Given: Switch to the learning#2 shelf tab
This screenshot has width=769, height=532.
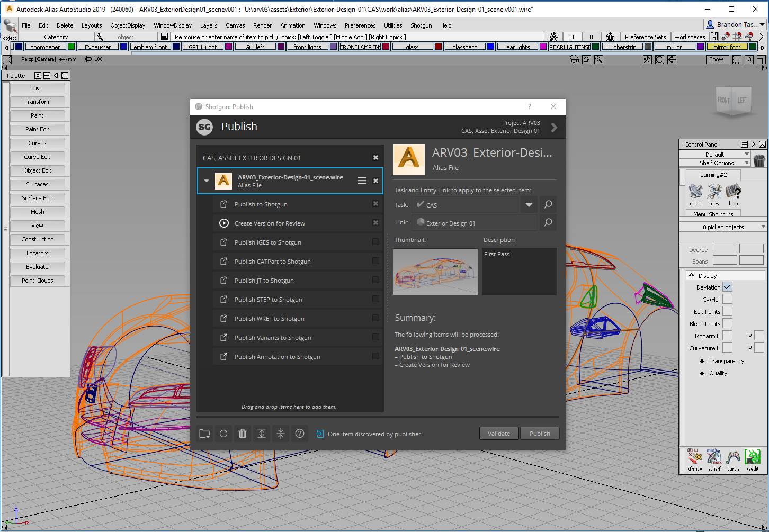Looking at the screenshot, I should pos(713,175).
